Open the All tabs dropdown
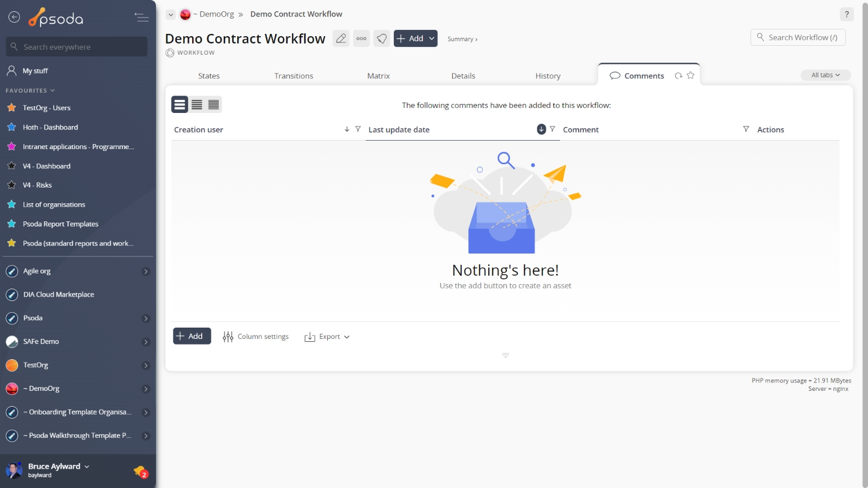868x488 pixels. point(825,75)
